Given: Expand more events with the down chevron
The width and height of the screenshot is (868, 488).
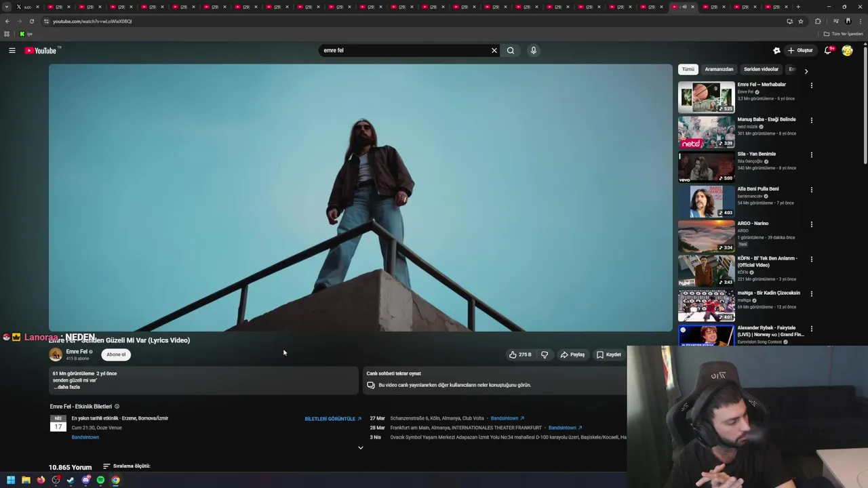Looking at the screenshot, I should tap(360, 447).
